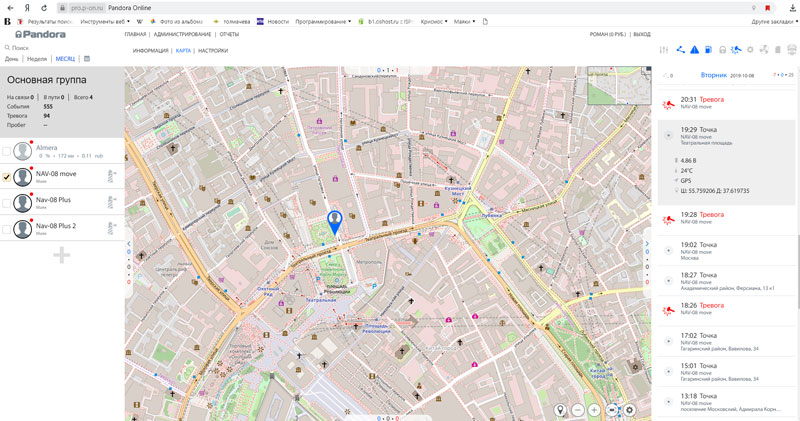Image resolution: width=800 pixels, height=421 pixels.
Task: Check the Nav-08 Plus 2 checkbox
Action: click(6, 229)
